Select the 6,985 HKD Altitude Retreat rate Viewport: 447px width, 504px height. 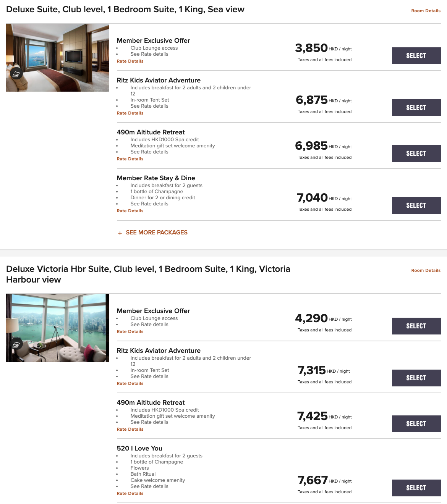(416, 153)
